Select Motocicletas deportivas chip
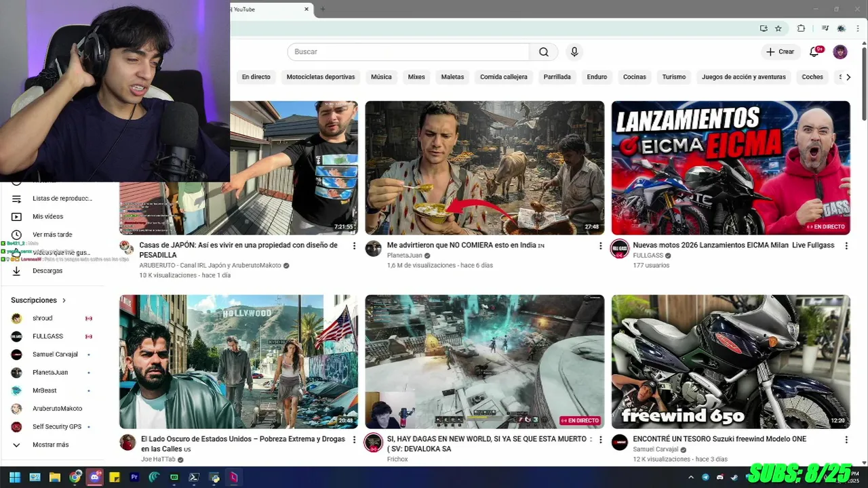This screenshot has width=868, height=488. coord(321,77)
